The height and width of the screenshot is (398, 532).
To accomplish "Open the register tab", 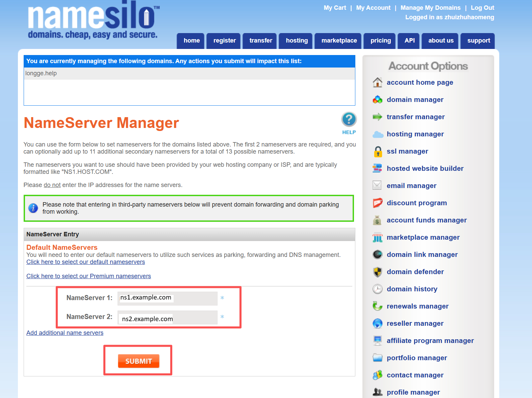I will [x=224, y=41].
